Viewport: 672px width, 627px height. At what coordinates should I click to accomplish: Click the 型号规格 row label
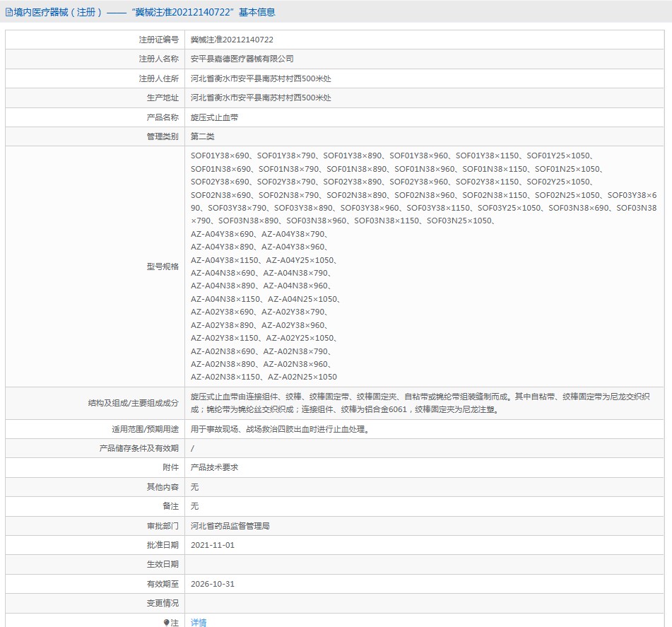coord(163,266)
